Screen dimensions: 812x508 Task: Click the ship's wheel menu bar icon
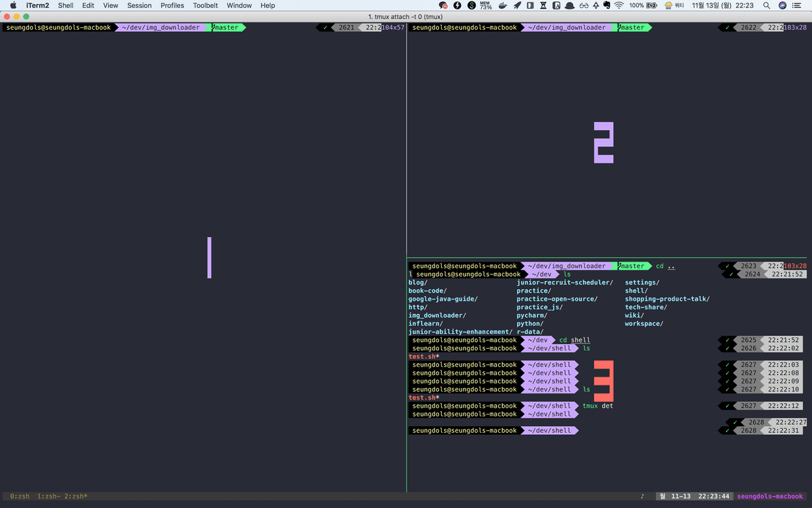tap(502, 5)
